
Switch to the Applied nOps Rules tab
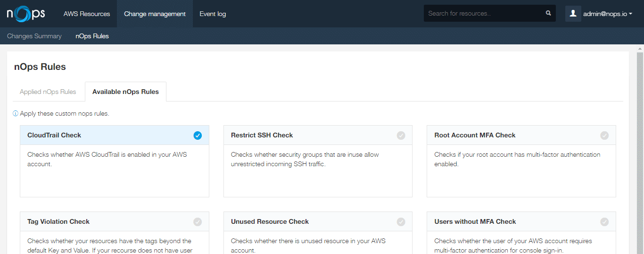point(48,92)
